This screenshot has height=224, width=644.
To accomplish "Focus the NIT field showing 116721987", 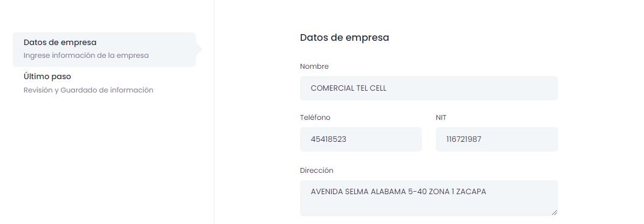I will pyautogui.click(x=497, y=139).
